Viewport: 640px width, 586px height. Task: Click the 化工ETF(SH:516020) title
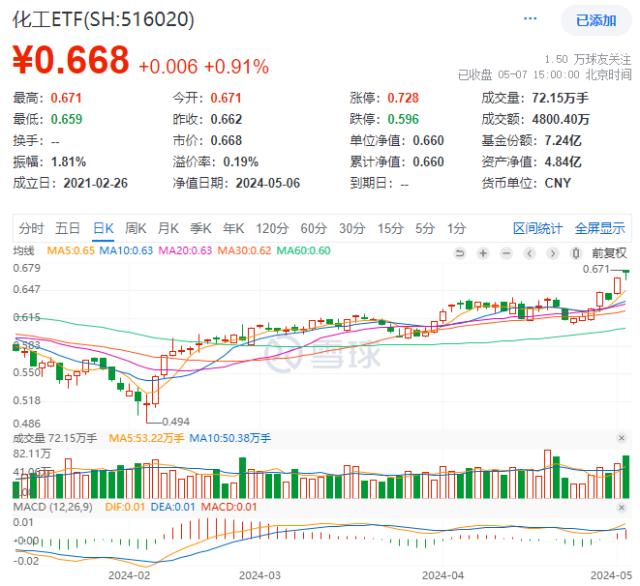pyautogui.click(x=103, y=19)
